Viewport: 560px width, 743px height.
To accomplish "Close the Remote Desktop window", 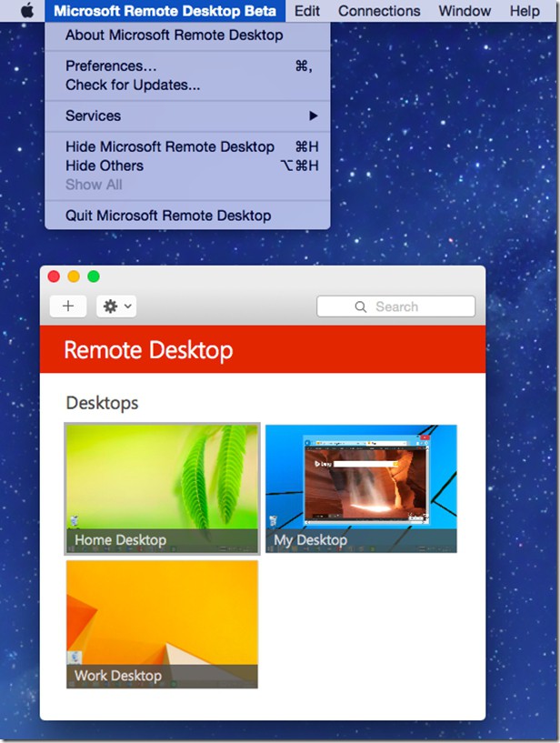I will click(54, 276).
